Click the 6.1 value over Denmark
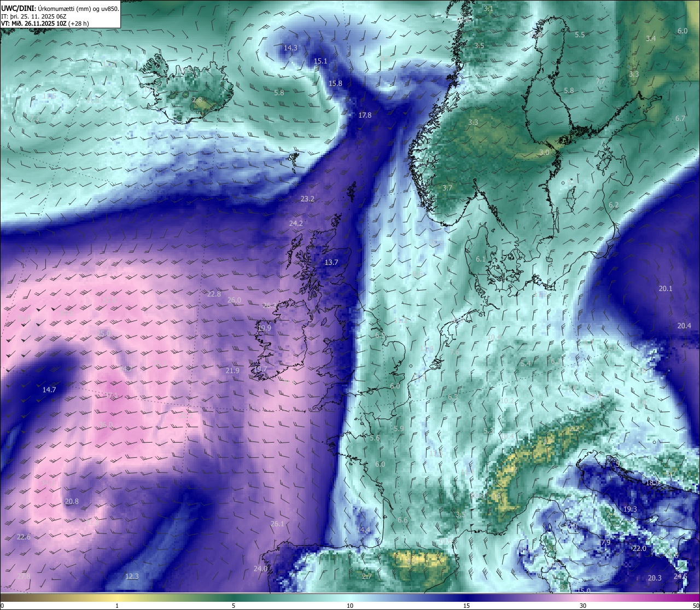 tap(481, 259)
